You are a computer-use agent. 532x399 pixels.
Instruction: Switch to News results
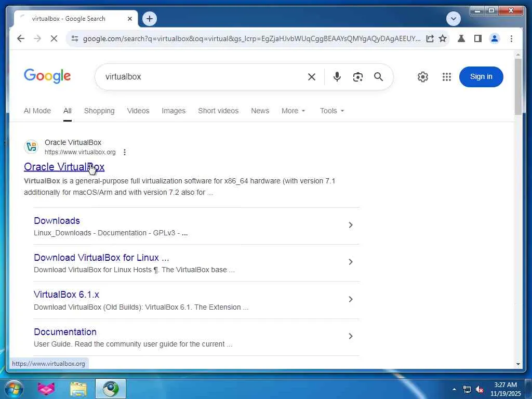click(260, 111)
